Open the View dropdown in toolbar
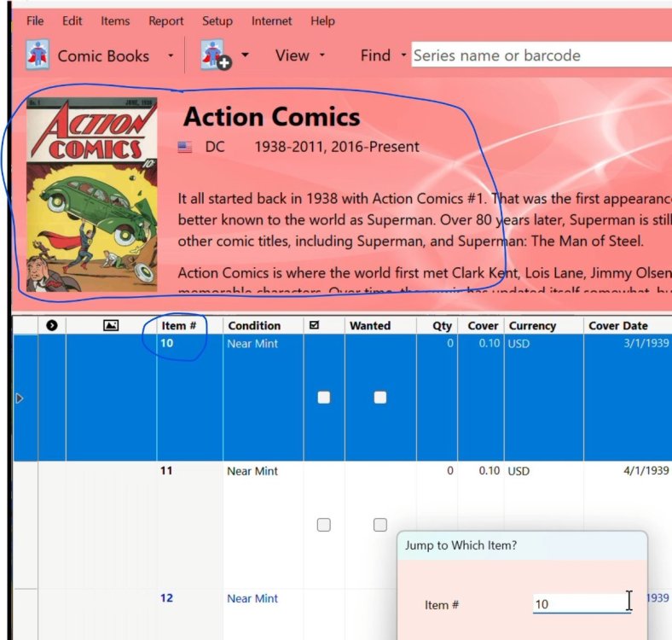Screen dimensions: 672x640 [x=300, y=55]
